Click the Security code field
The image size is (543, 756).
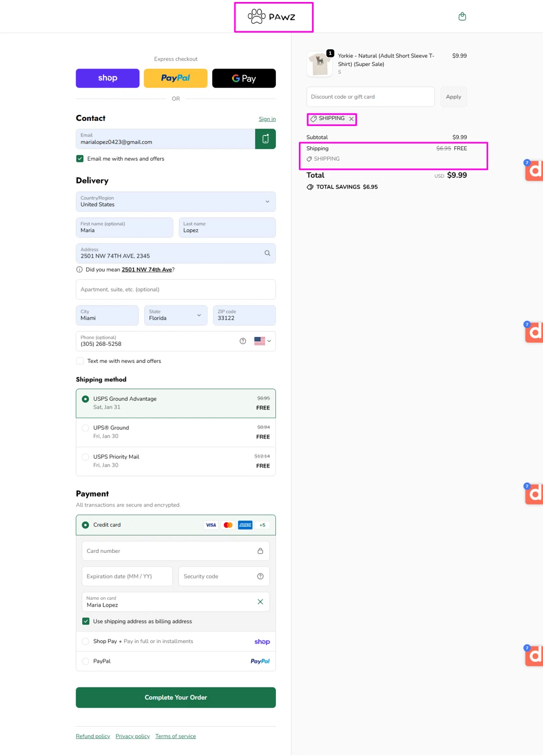point(224,577)
